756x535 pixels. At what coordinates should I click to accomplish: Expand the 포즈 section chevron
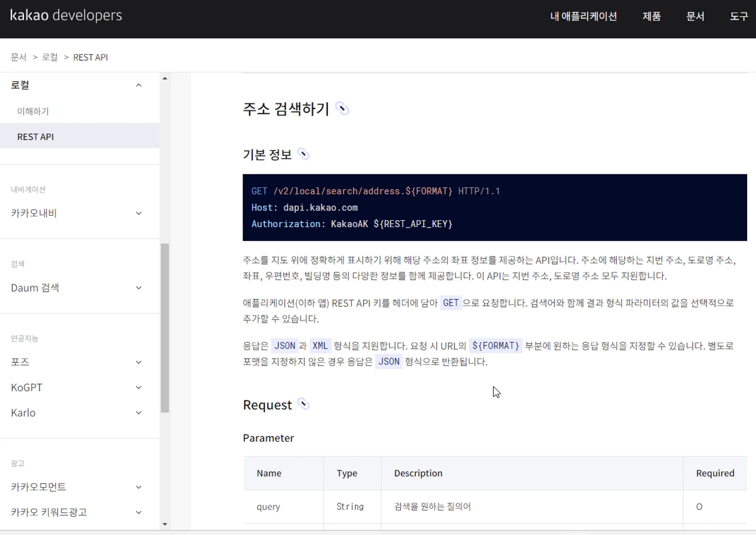(139, 362)
